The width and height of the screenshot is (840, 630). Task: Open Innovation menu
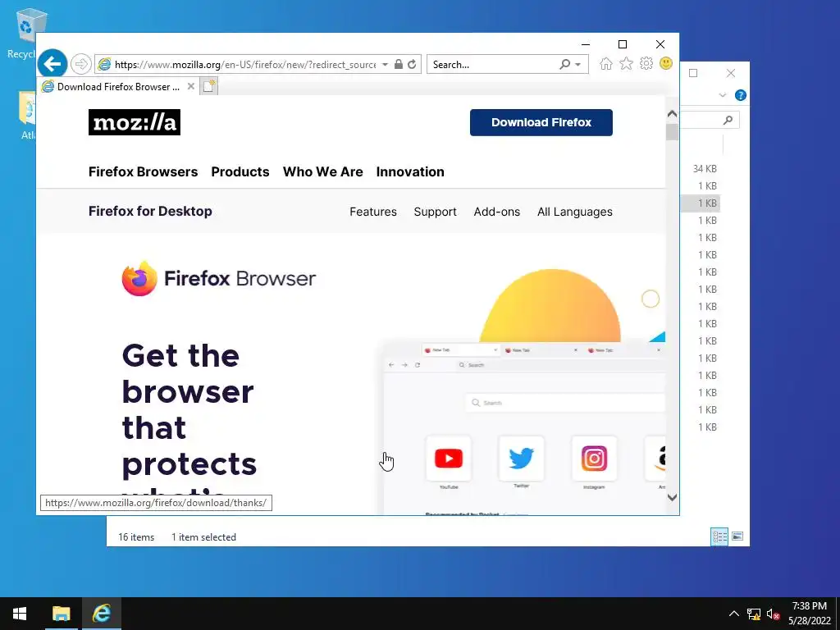(410, 172)
